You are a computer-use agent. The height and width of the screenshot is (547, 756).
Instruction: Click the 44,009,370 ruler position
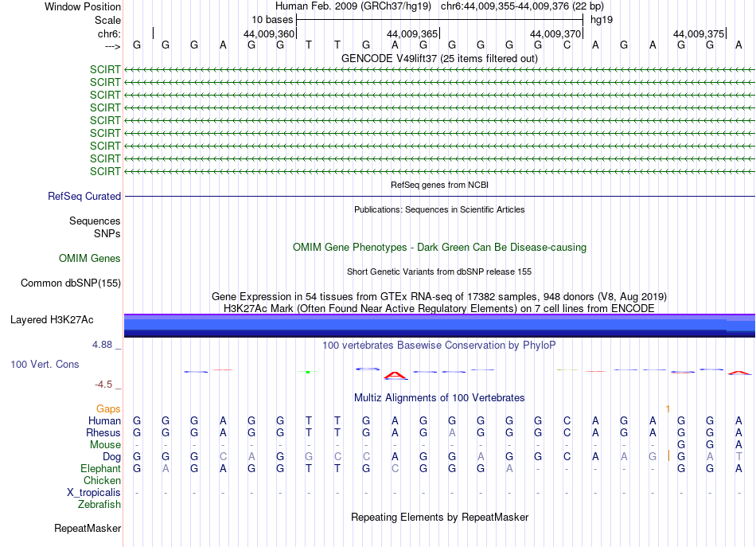[x=555, y=33]
